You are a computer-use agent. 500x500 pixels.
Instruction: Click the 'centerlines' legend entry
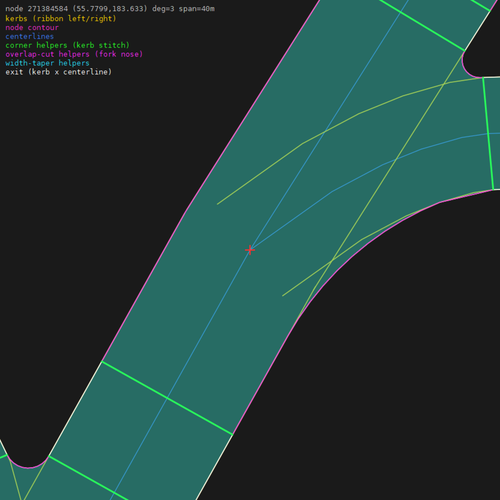30,36
